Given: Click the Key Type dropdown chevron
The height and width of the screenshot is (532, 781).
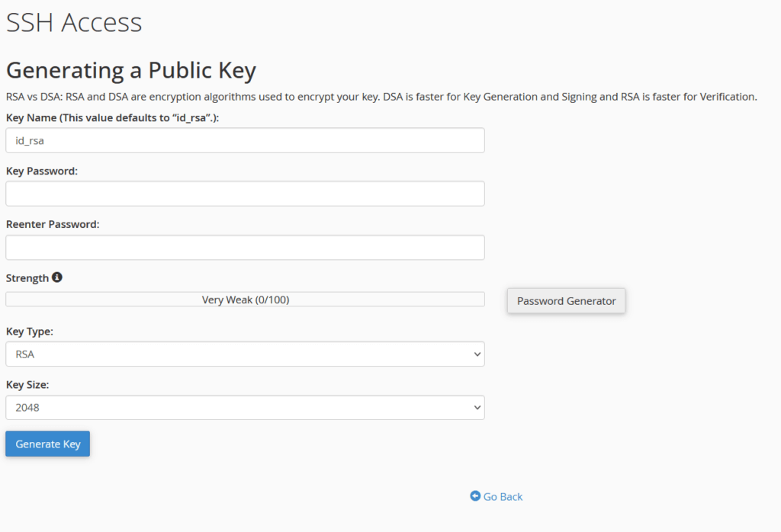Looking at the screenshot, I should [x=477, y=354].
